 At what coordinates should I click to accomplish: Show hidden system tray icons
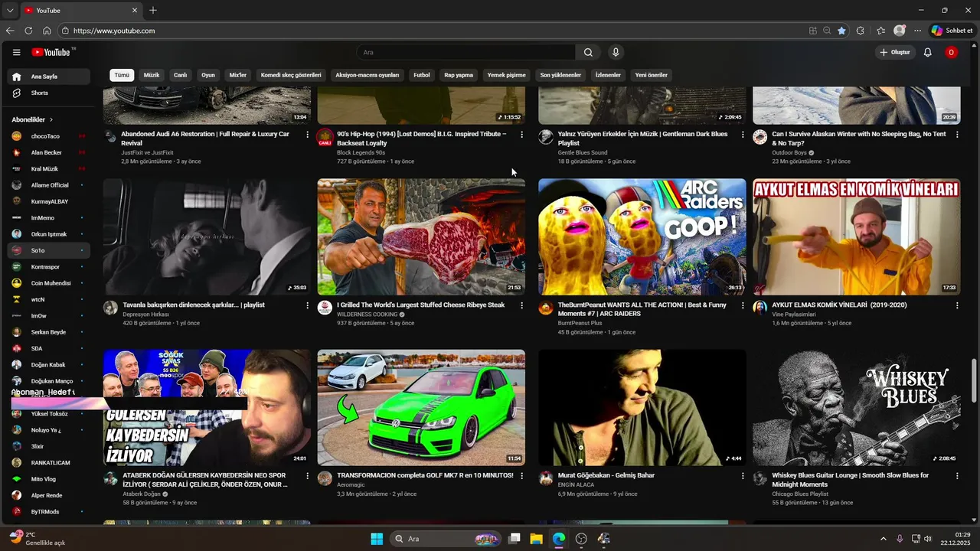point(883,539)
